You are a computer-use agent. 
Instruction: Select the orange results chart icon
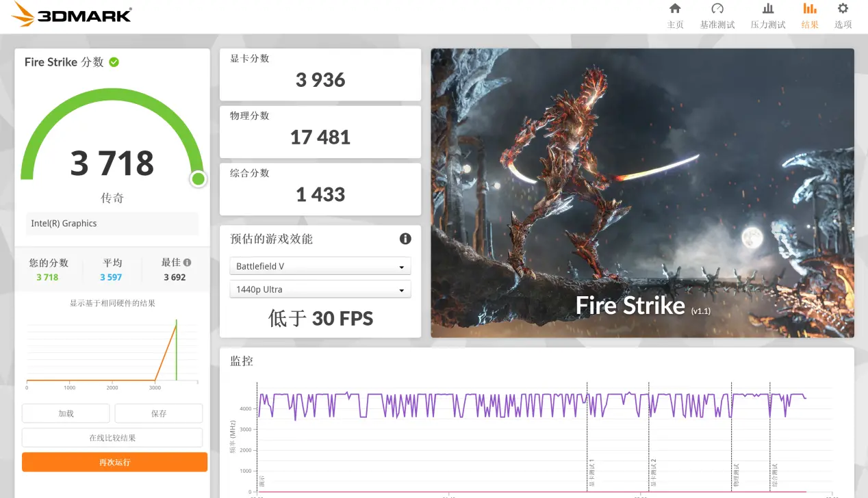pyautogui.click(x=810, y=9)
